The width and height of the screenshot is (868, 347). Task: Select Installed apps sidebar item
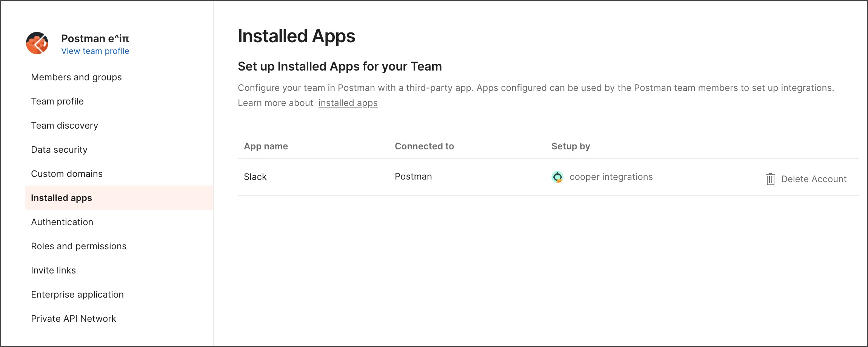click(x=62, y=198)
